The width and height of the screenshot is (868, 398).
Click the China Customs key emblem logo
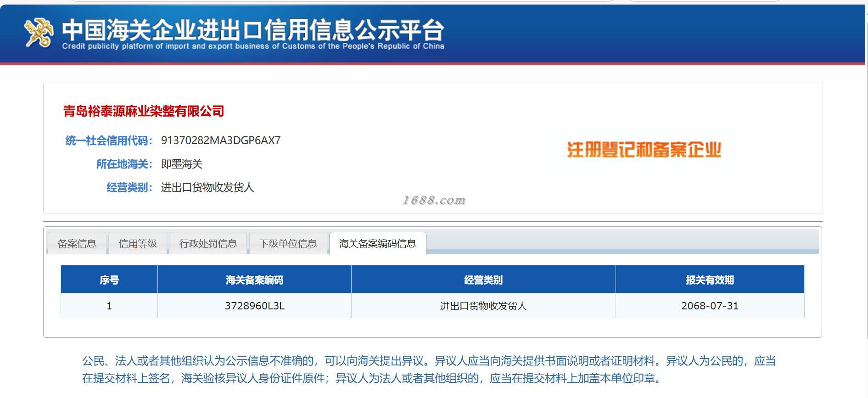(x=39, y=32)
